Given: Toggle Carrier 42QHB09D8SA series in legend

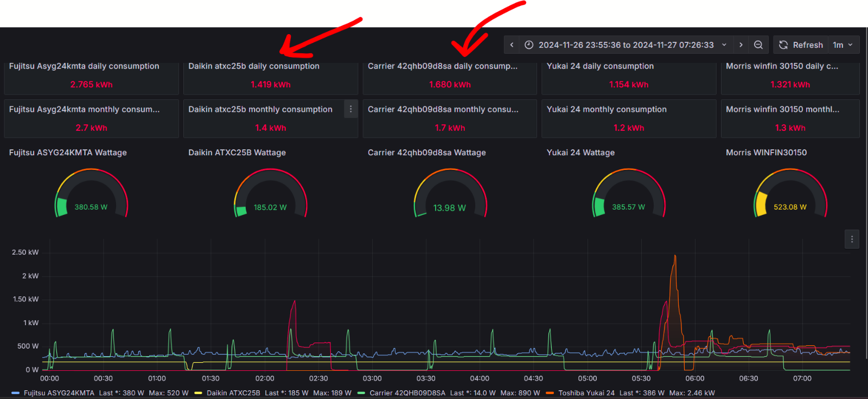Looking at the screenshot, I should [x=407, y=393].
